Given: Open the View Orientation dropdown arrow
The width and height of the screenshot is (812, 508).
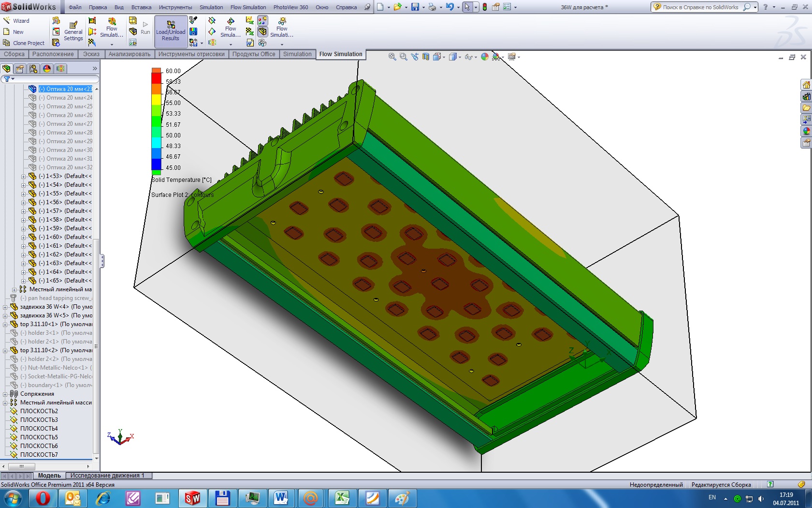Looking at the screenshot, I should pyautogui.click(x=445, y=57).
